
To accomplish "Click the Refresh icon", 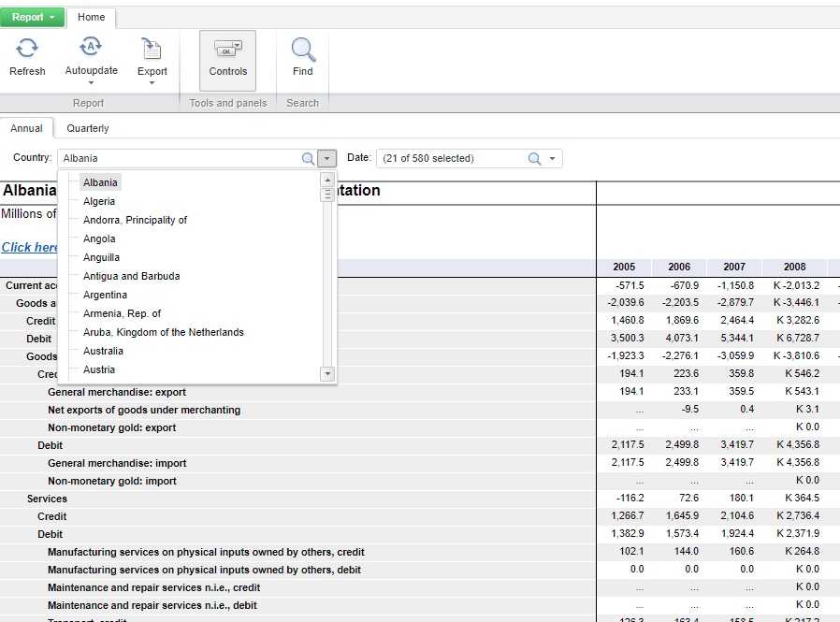I will point(27,49).
